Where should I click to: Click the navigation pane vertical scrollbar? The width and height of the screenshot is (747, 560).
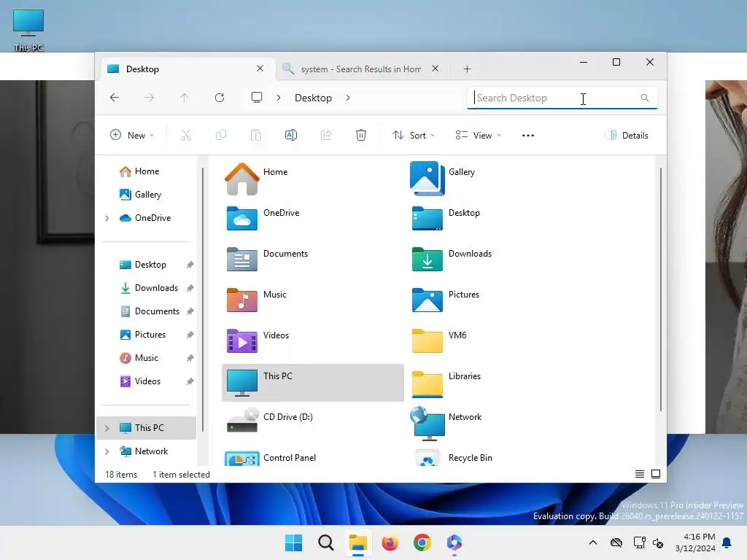click(x=203, y=300)
